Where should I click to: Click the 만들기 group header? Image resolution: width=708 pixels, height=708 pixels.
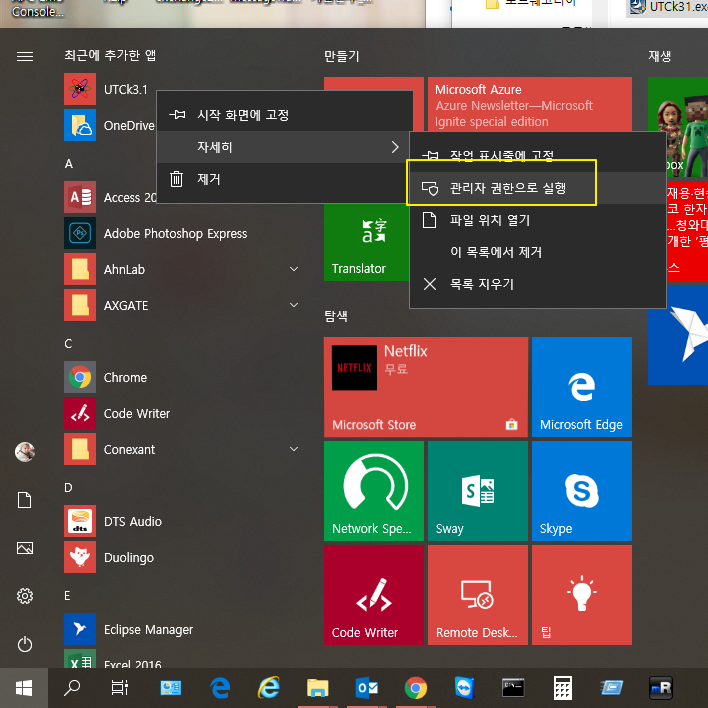click(x=342, y=56)
